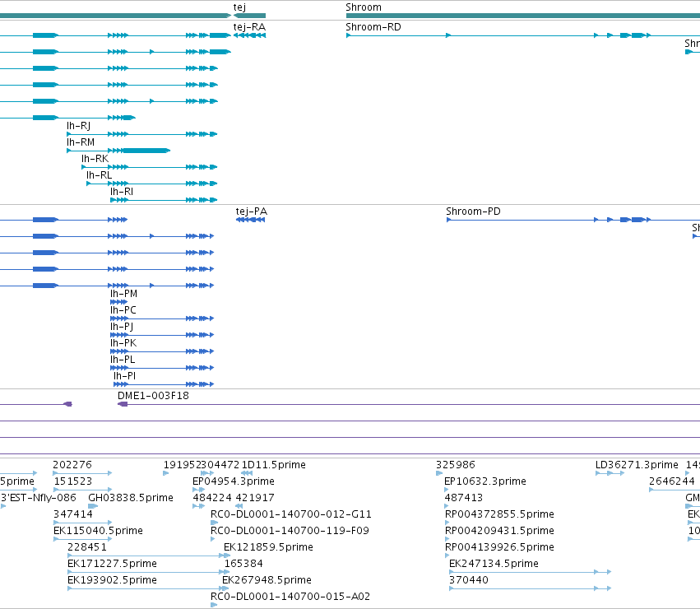Select the Ih-RM transcript label
700x609 pixels.
(x=81, y=142)
